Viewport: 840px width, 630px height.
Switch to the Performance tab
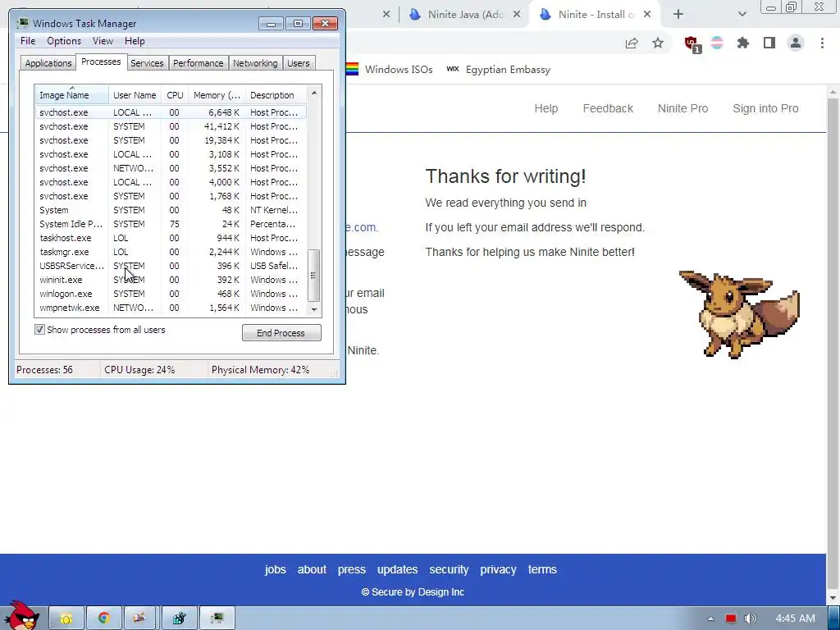[198, 63]
